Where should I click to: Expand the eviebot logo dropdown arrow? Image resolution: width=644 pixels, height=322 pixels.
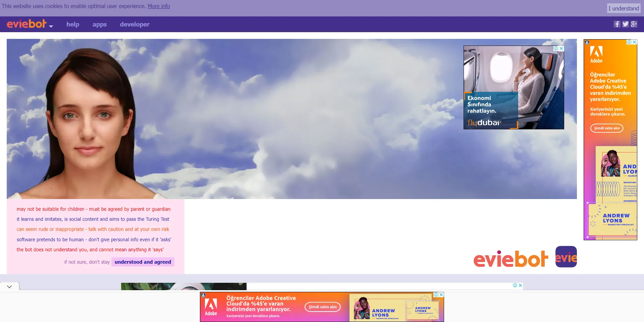coord(51,26)
